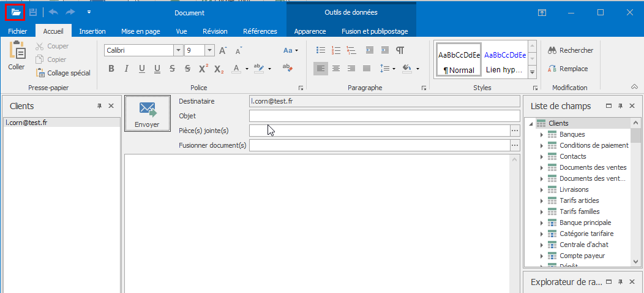Viewport: 644px width, 293px height.
Task: Open the text highlight color dropdown
Action: 269,69
